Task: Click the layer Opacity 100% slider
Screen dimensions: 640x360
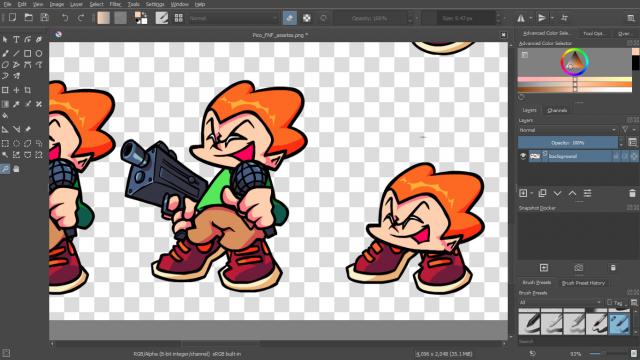Action: (568, 142)
